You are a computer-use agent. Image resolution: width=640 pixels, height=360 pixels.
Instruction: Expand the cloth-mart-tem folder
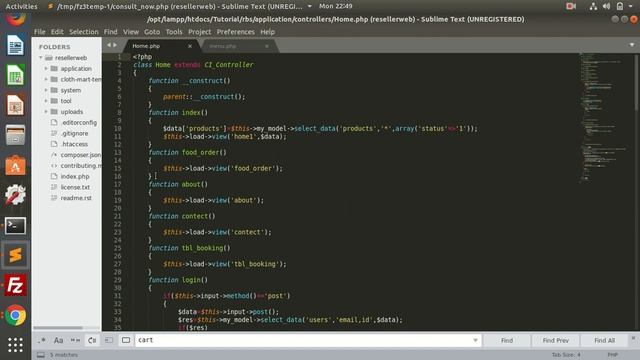point(46,79)
